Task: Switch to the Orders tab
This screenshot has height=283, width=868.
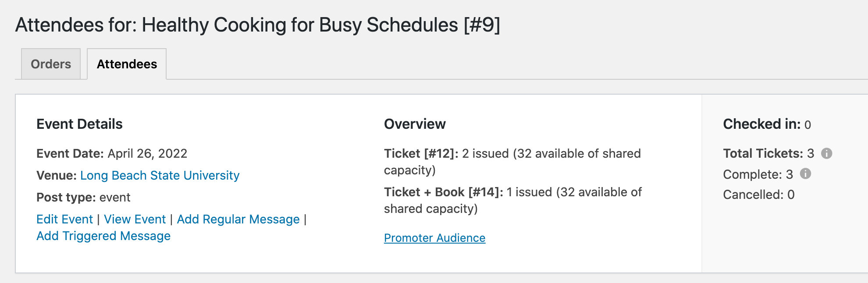Action: point(51,64)
